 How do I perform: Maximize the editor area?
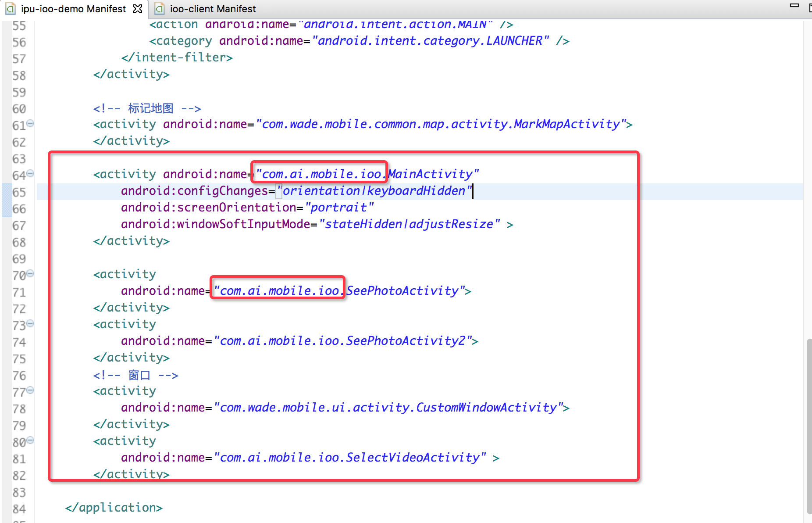809,7
